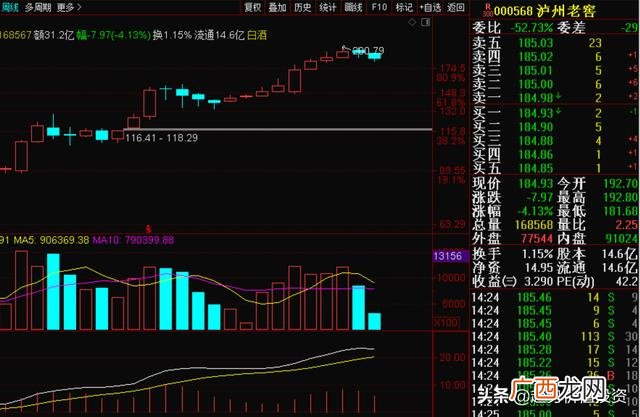Click the stock title 000568 泸州老窖
640x417 pixels.
pos(544,11)
